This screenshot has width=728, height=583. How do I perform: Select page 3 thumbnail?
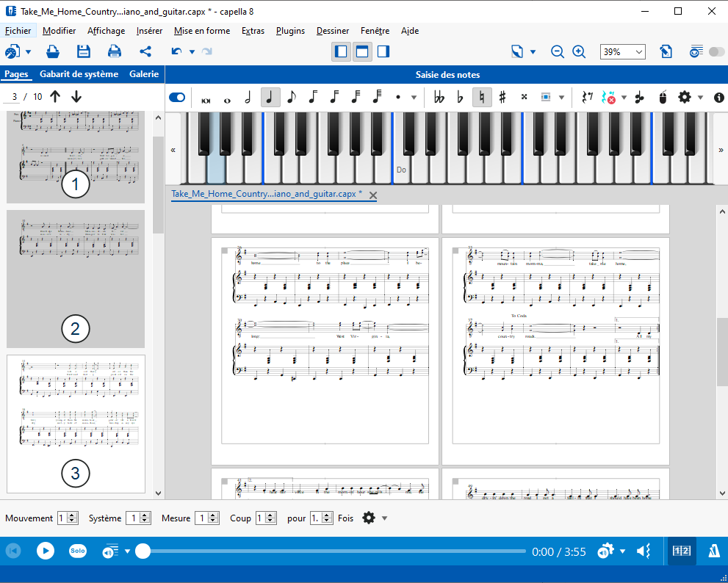click(76, 424)
